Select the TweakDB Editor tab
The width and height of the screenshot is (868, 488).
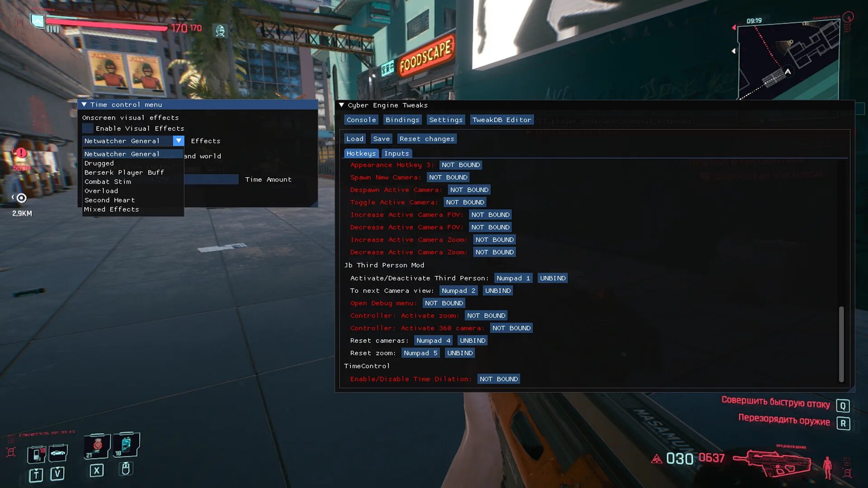501,120
